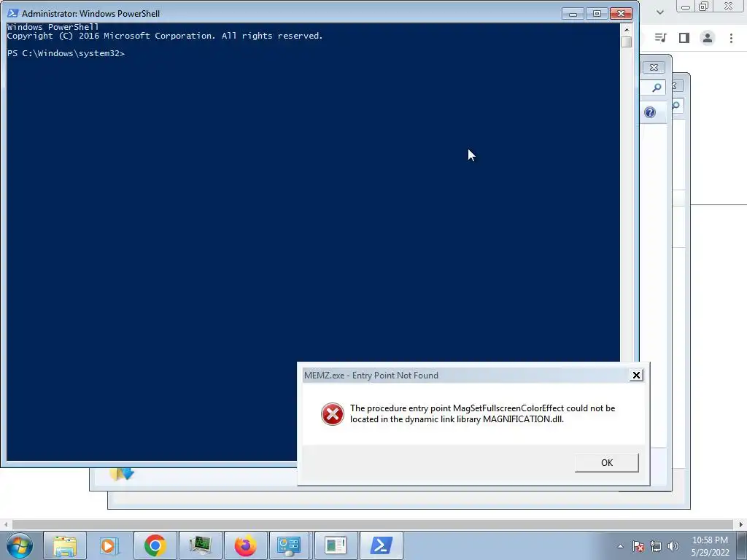Switch to PowerShell taskbar button
The image size is (747, 560).
(x=381, y=545)
